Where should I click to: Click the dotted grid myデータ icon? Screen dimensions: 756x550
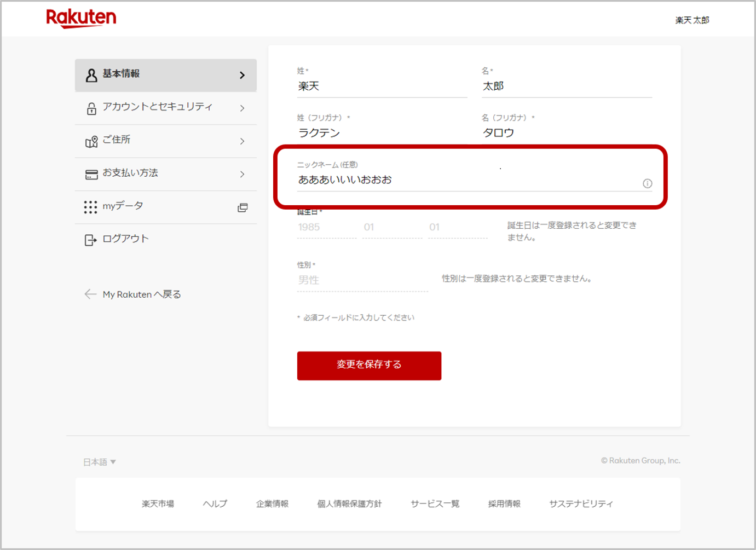[90, 207]
